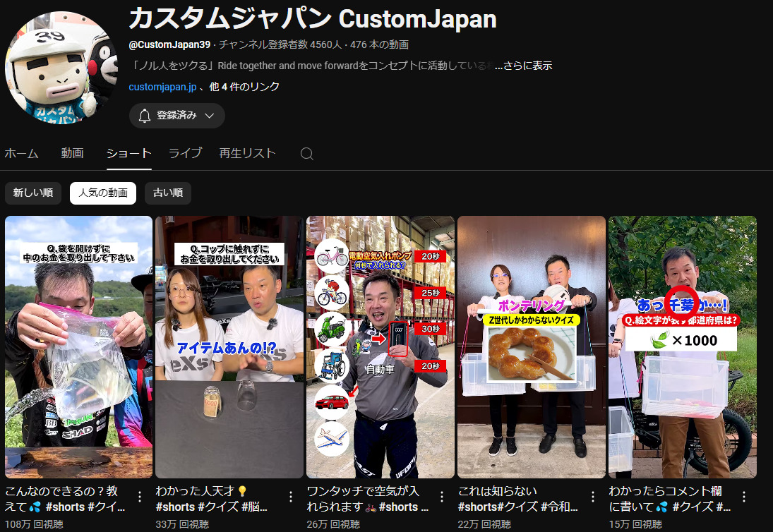Image resolution: width=773 pixels, height=532 pixels.
Task: Open three-dot menu for わかった人天才 short
Action: (291, 497)
